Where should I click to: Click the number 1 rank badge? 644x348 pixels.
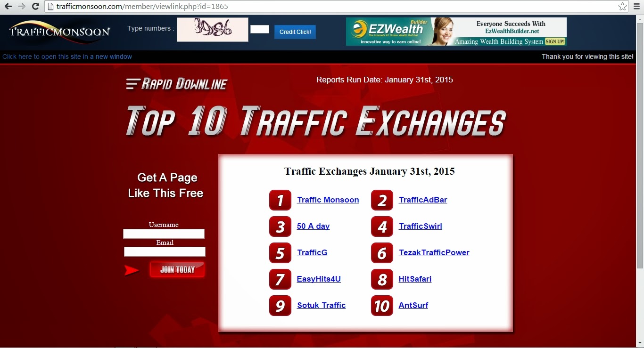pyautogui.click(x=280, y=200)
